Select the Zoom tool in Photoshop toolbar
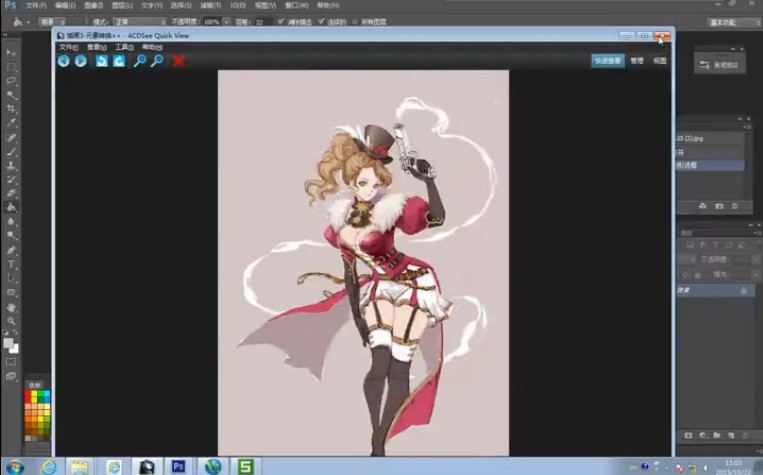This screenshot has height=475, width=763. coord(11,321)
